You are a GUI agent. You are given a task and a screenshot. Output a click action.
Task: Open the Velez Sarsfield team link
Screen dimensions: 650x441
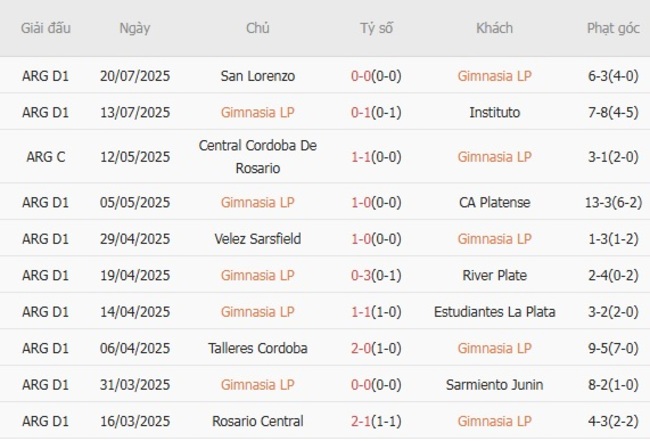pos(257,239)
